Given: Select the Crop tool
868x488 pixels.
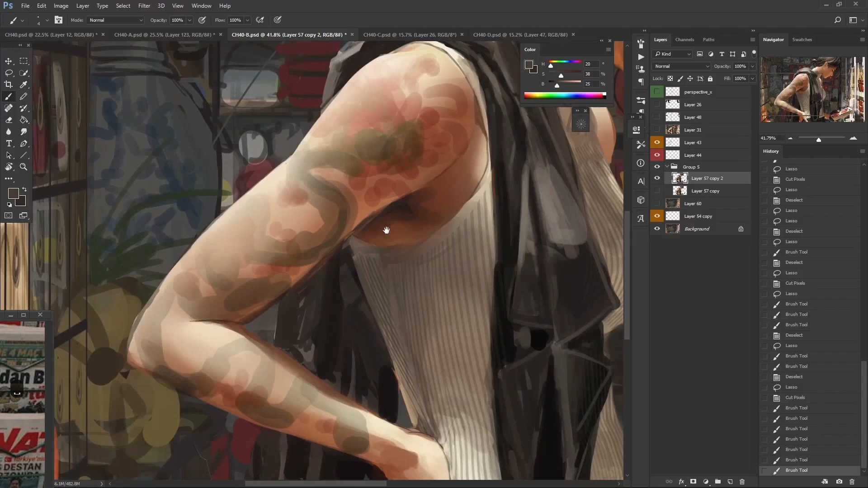Looking at the screenshot, I should click(9, 84).
